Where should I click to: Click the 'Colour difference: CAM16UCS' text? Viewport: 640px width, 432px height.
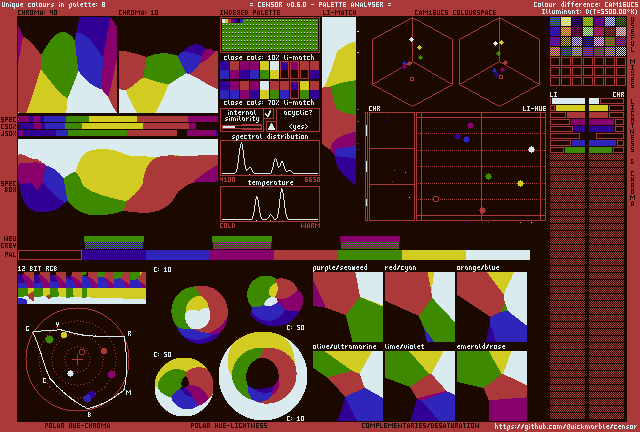coord(585,4)
